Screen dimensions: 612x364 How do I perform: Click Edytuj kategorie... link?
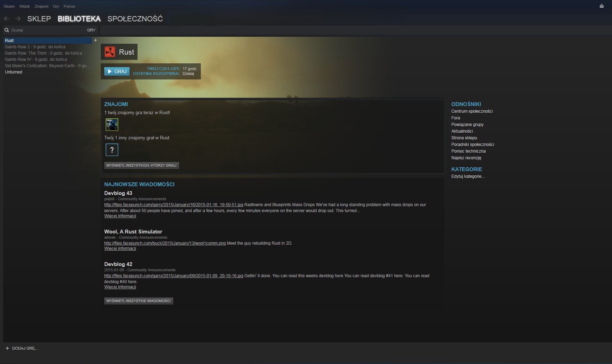(x=468, y=176)
